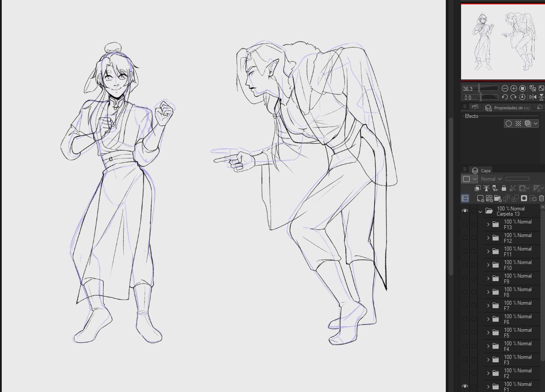
Task: Collapse the Carpeta 13 folder
Action: pos(480,211)
